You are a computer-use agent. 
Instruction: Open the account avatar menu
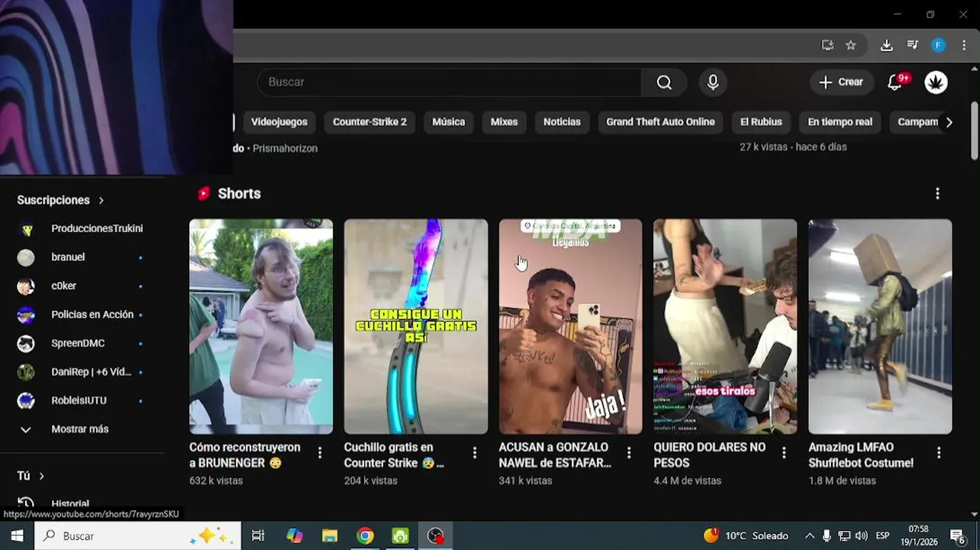[x=936, y=82]
